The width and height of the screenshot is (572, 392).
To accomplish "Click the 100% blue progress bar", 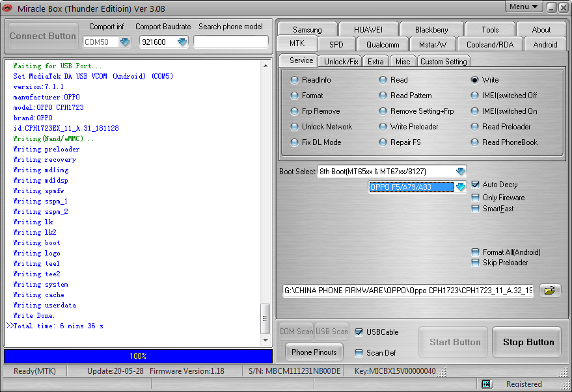I will point(138,356).
